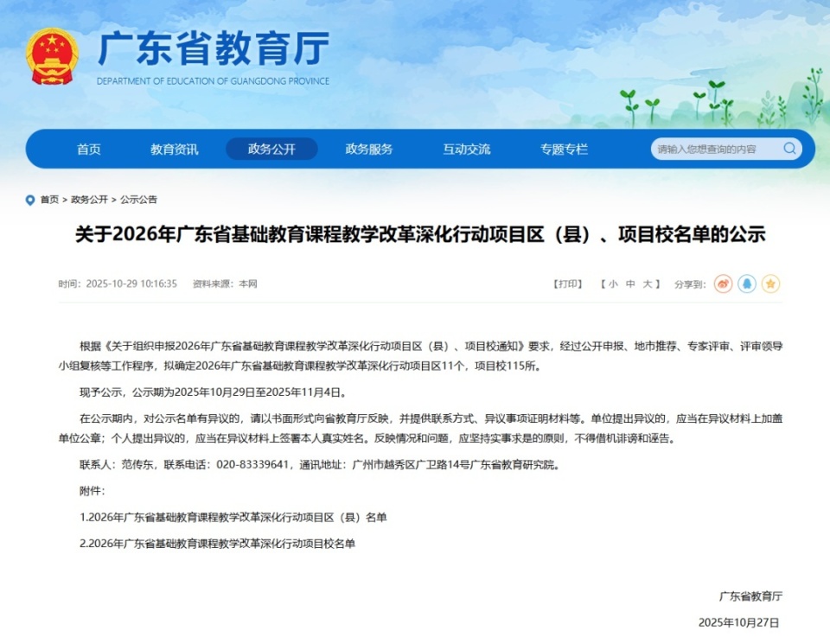830x644 pixels.
Task: Share the article via QQ penguin icon
Action: click(x=746, y=284)
